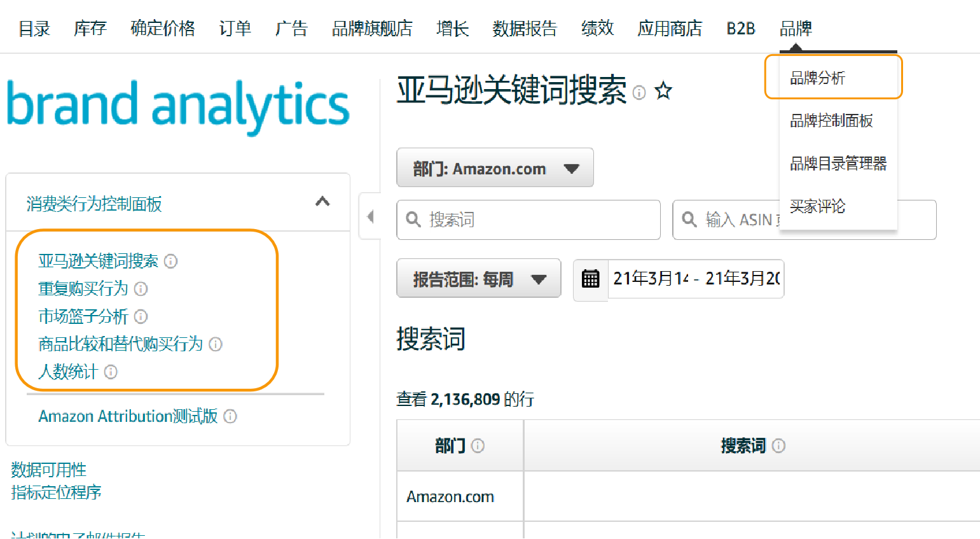Open the 人数统计 report link
Screen dimensions: 980x539
68,372
